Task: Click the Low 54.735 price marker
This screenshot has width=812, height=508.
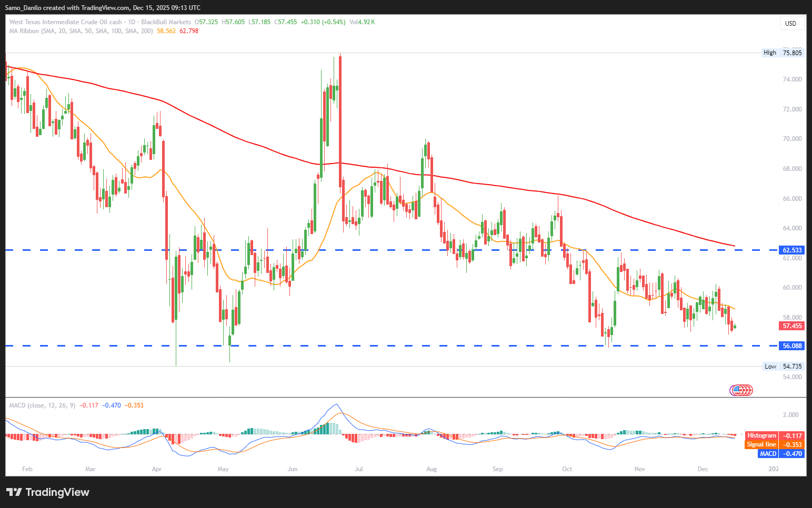Action: (x=783, y=367)
